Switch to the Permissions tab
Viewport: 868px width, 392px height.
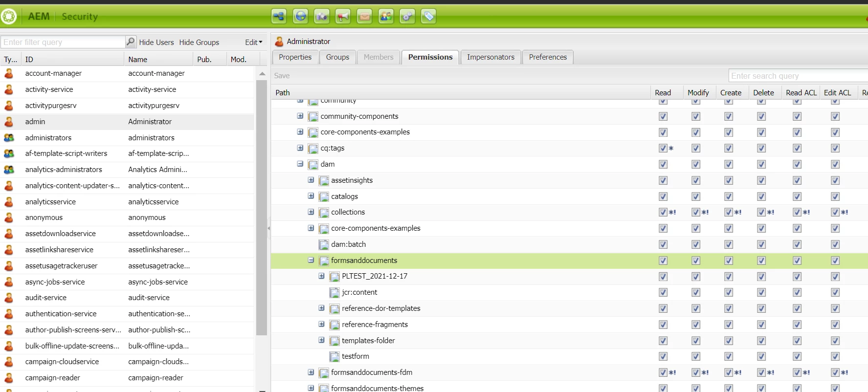coord(430,57)
